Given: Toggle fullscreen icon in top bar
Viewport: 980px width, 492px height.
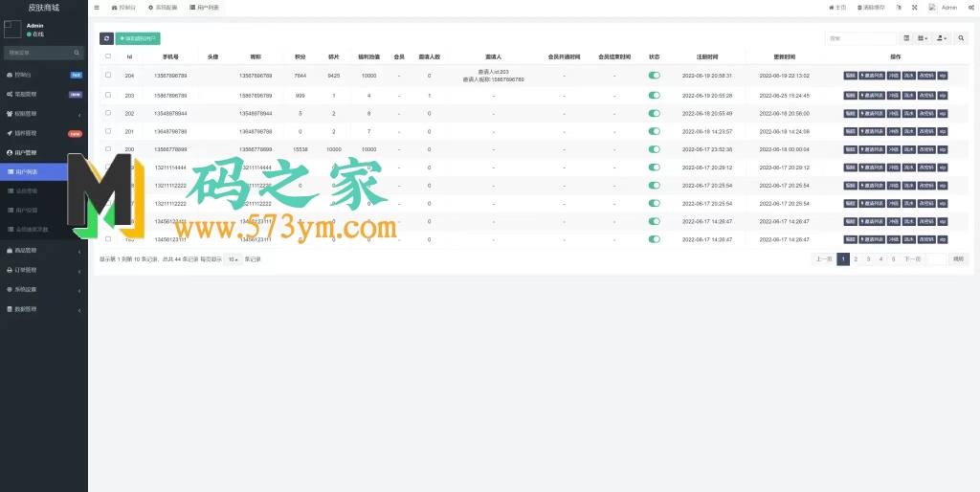Looking at the screenshot, I should click(x=915, y=8).
